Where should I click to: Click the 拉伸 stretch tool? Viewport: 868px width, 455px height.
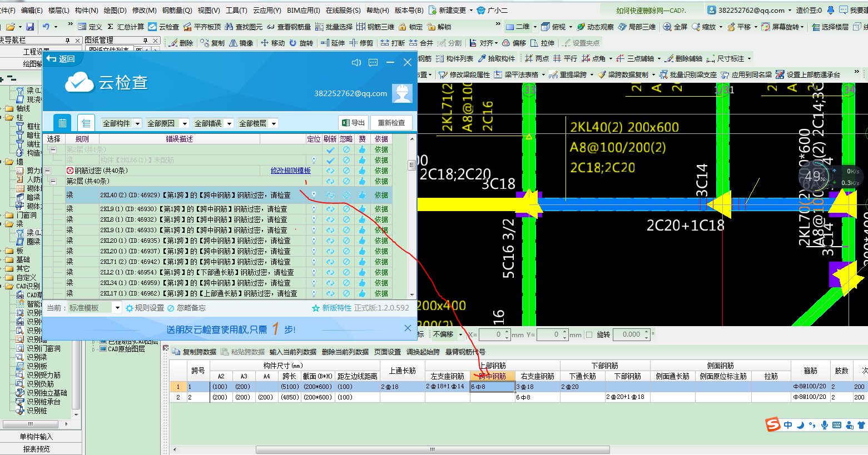(x=542, y=43)
